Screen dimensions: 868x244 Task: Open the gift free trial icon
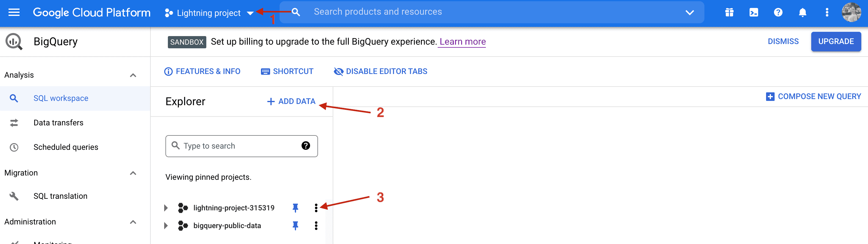click(729, 13)
